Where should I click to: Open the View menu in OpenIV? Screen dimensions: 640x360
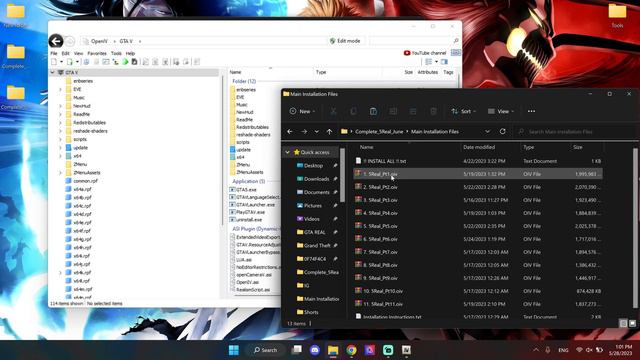[x=78, y=53]
